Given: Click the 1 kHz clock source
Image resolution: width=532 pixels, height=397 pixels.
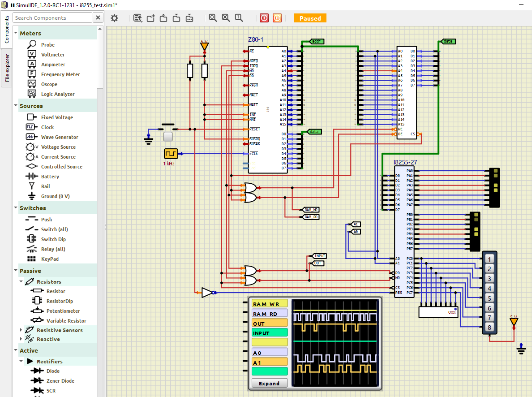Looking at the screenshot, I should point(171,154).
